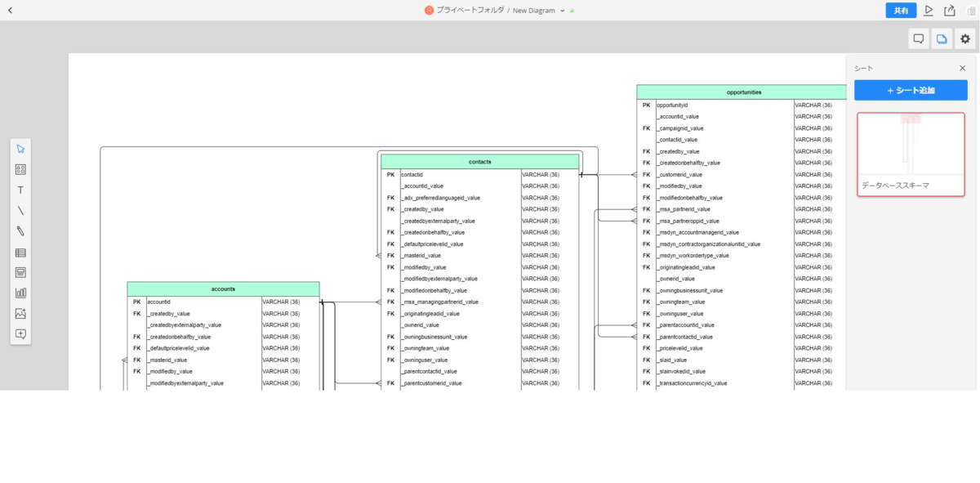Select the arrow pointer tool
This screenshot has height=483, width=980.
click(x=20, y=149)
